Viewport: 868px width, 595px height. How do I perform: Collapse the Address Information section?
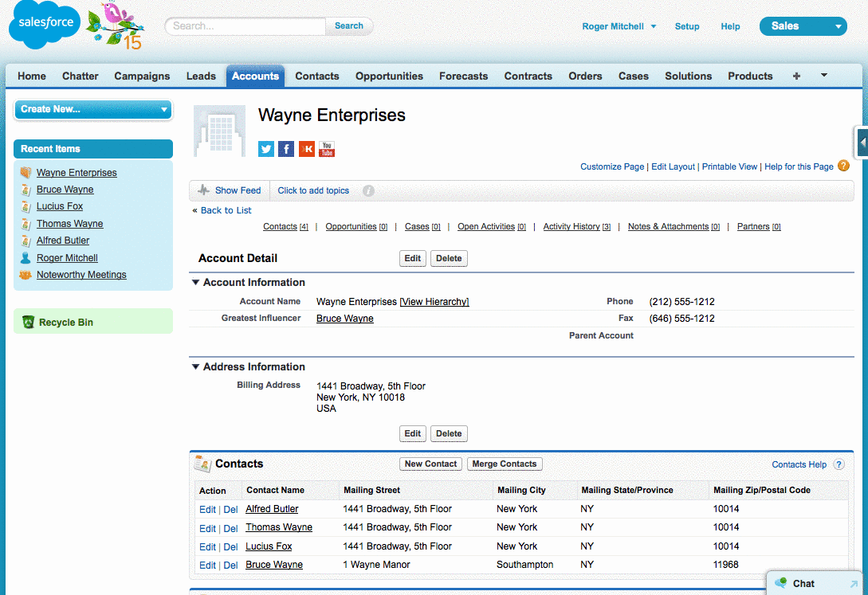click(195, 366)
